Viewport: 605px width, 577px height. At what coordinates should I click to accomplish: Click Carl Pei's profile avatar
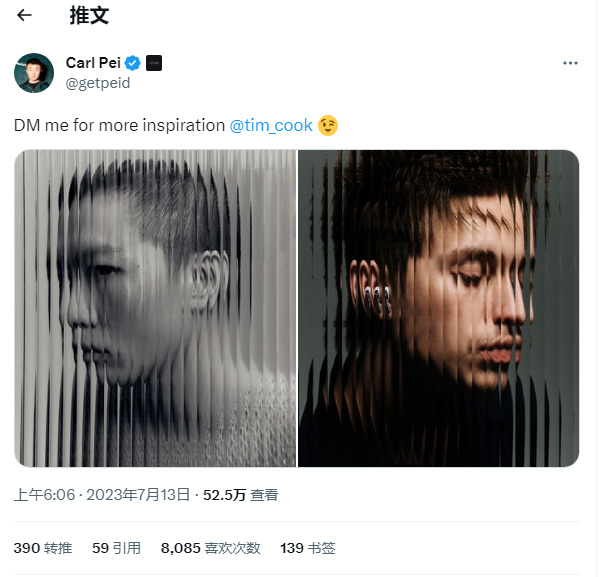pyautogui.click(x=34, y=73)
